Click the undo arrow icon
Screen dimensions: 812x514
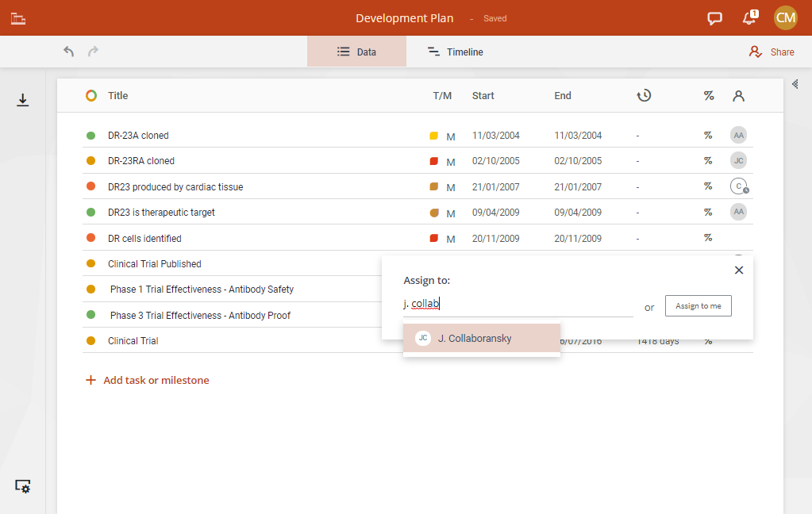69,52
